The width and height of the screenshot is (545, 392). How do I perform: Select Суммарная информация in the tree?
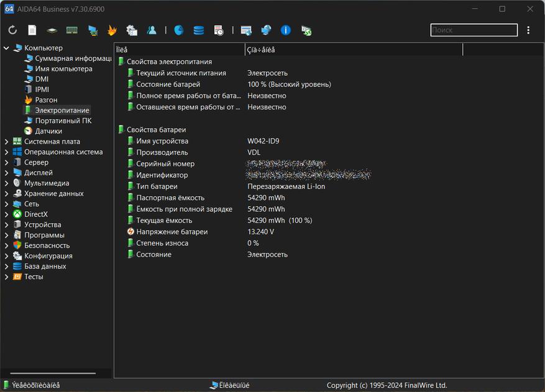point(73,58)
